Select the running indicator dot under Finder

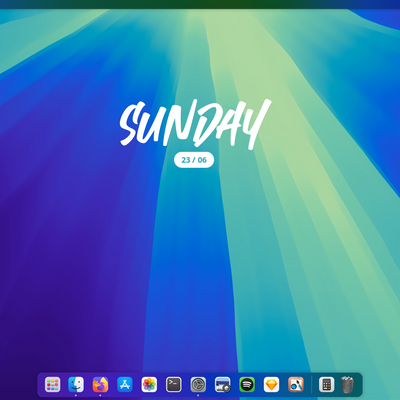[x=76, y=395]
